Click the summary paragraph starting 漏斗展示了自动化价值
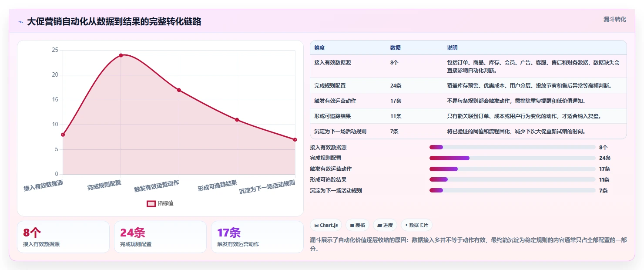644x270 pixels. [x=467, y=244]
